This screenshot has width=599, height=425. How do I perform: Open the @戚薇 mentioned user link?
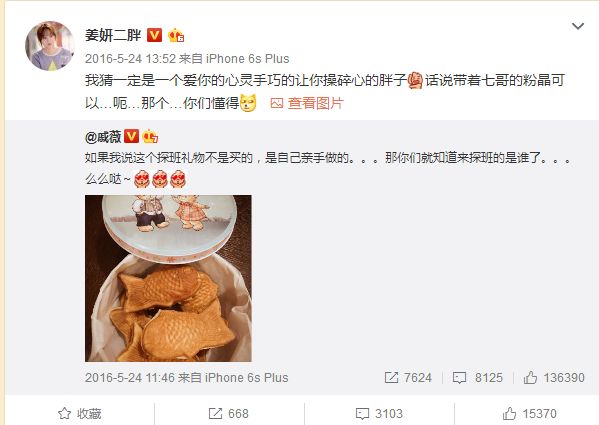103,136
